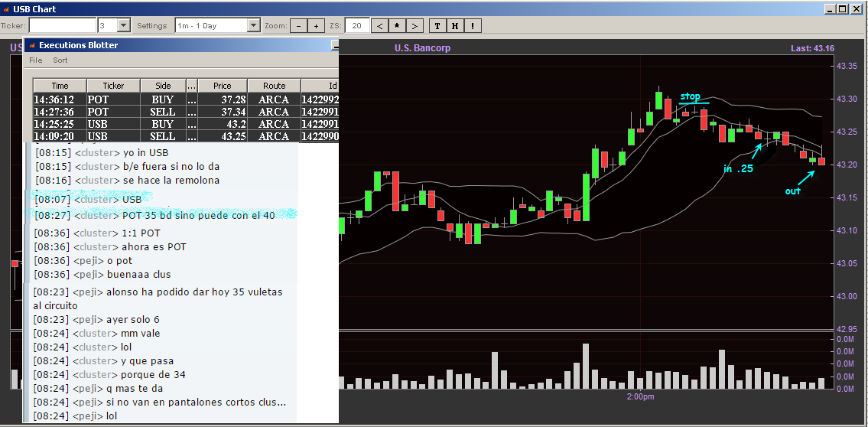Image resolution: width=868 pixels, height=427 pixels.
Task: Click chat line 'ayer solo 6'
Action: click(x=132, y=320)
